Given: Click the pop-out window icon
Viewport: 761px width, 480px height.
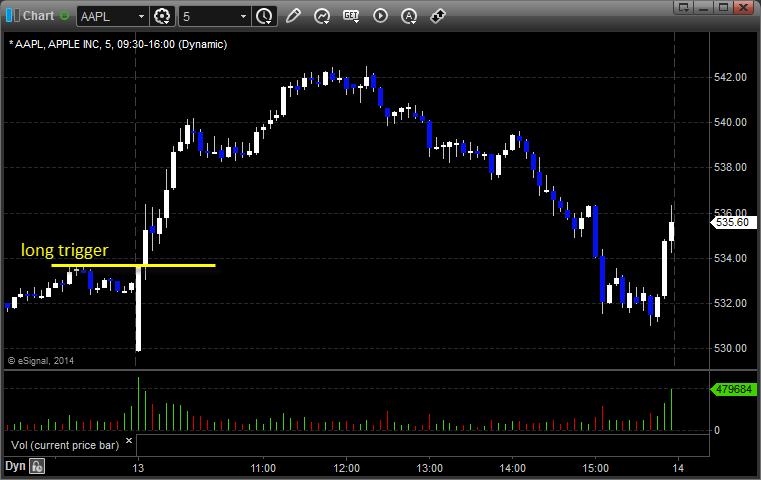Looking at the screenshot, I should click(684, 7).
